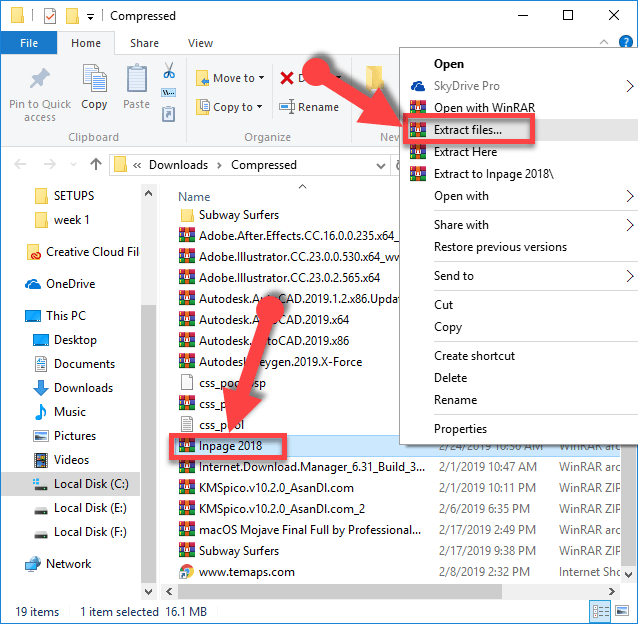Click the Name column header

click(194, 197)
